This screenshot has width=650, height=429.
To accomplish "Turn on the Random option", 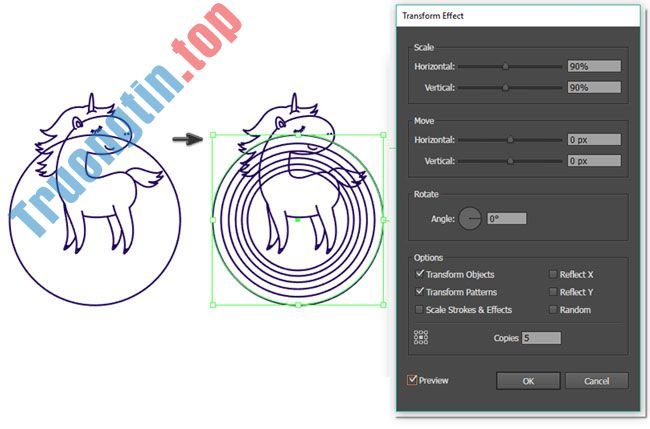I will click(553, 310).
